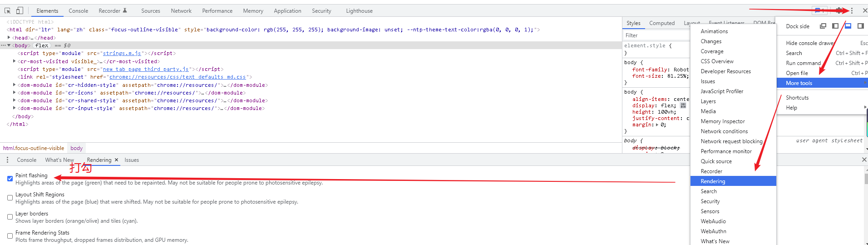Open the Lighthouse tab
The width and height of the screenshot is (868, 245).
pyautogui.click(x=359, y=11)
